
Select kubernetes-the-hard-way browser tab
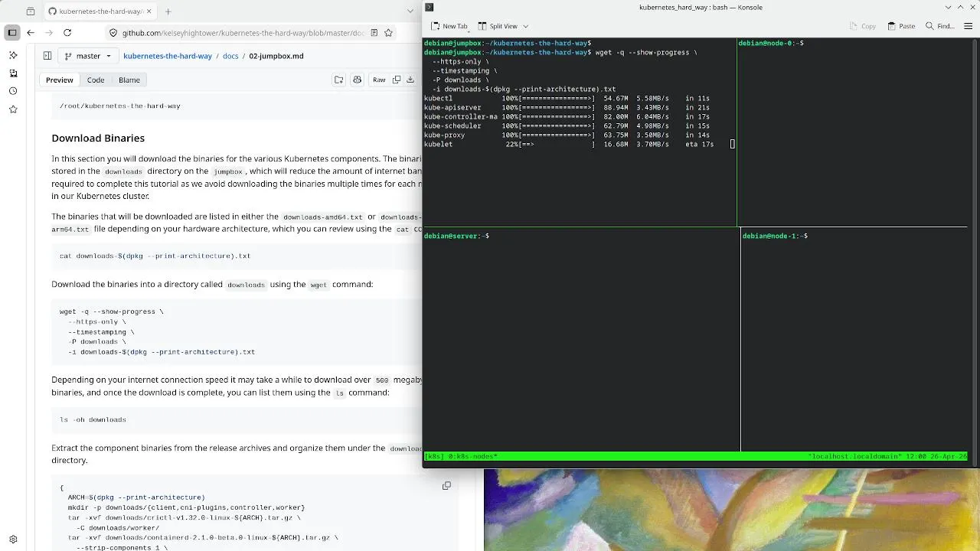point(100,11)
